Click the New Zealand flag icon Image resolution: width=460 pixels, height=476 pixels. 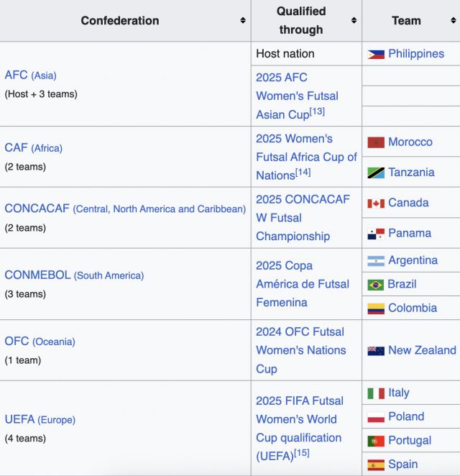[x=376, y=351]
